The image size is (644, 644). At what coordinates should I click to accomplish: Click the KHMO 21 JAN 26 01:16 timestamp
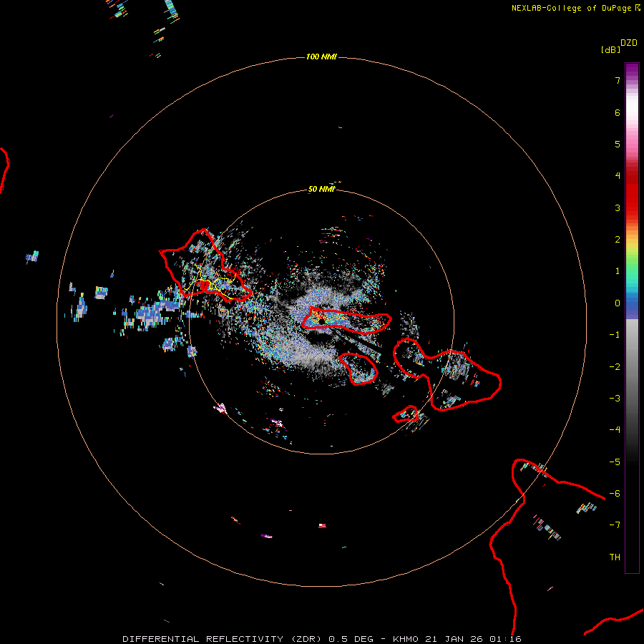click(457, 639)
